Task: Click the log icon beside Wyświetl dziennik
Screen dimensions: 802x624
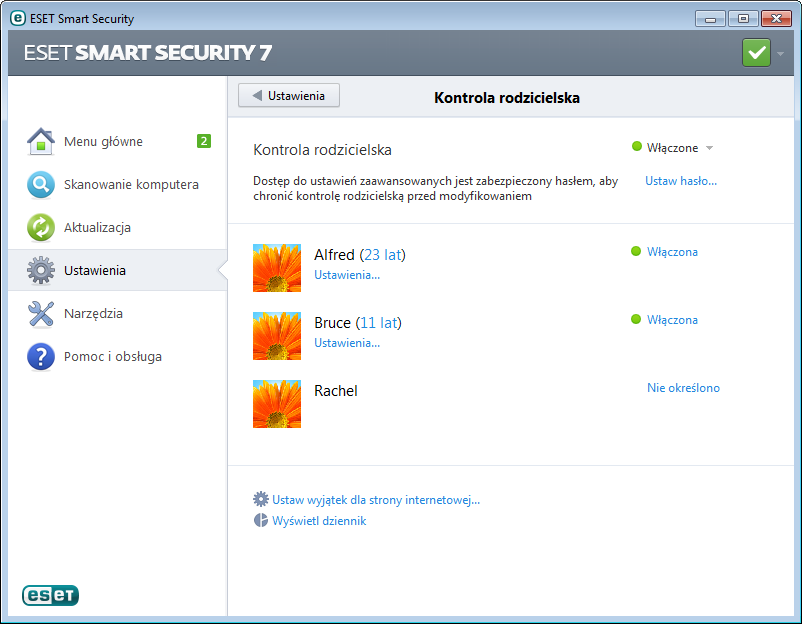Action: (261, 520)
